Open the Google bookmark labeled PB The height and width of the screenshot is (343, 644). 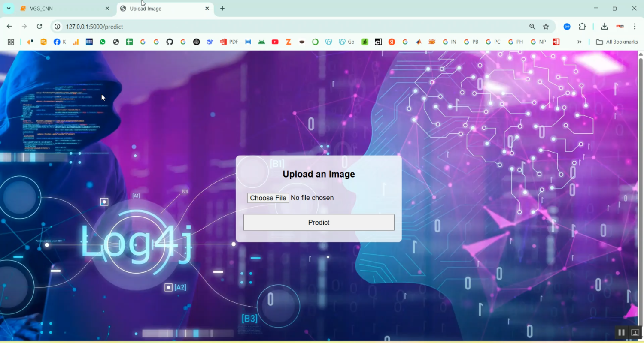[471, 42]
